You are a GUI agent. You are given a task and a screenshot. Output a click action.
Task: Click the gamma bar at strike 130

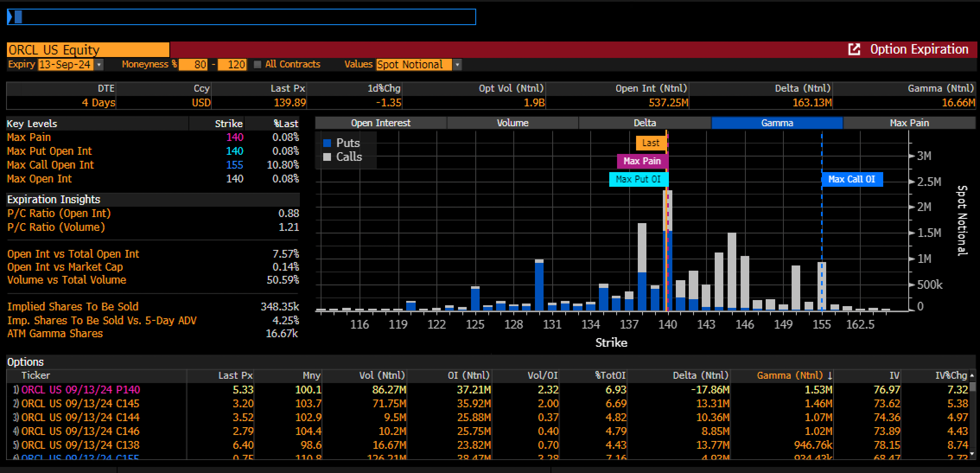pos(539,285)
